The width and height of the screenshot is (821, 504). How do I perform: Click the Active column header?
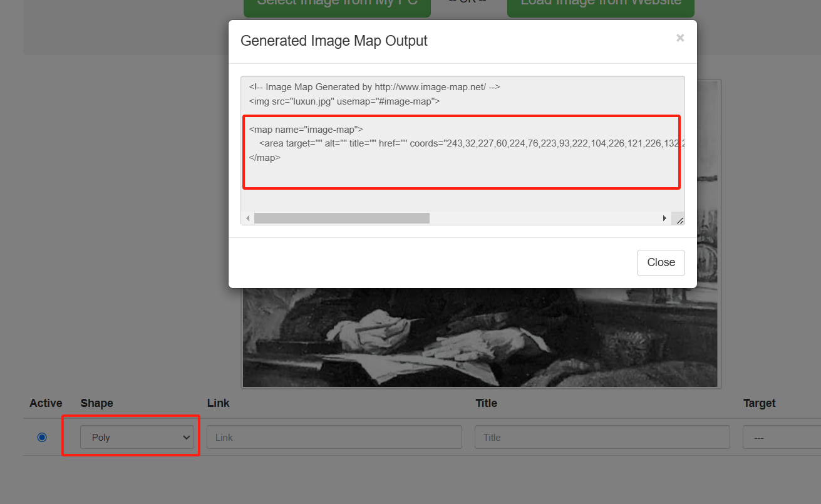coord(46,403)
